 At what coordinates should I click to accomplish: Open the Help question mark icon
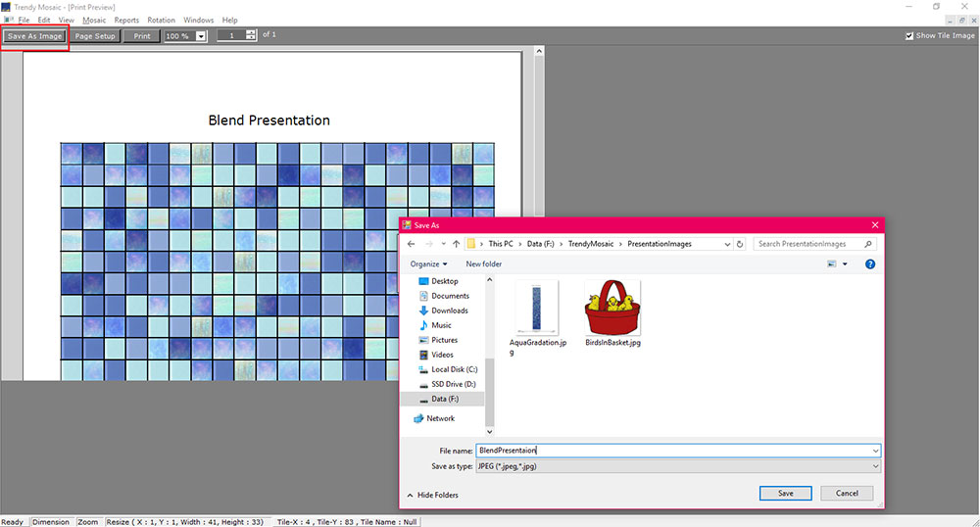(x=869, y=264)
